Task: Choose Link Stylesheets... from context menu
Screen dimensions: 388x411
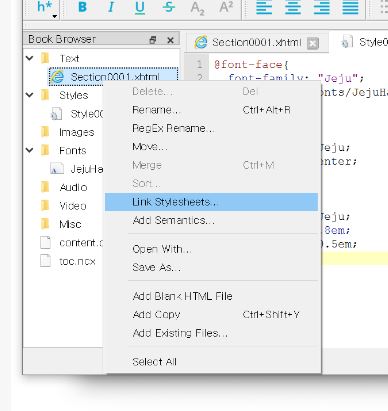Action: 211,202
